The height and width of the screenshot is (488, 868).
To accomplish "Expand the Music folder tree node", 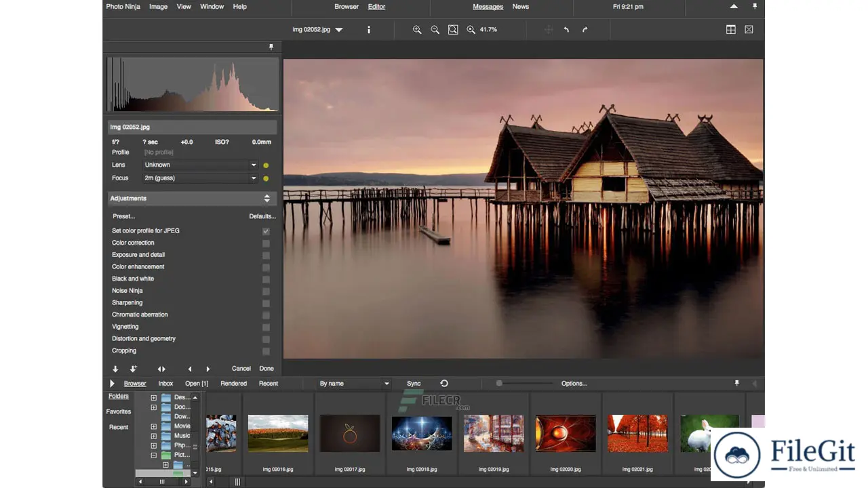I will point(153,436).
